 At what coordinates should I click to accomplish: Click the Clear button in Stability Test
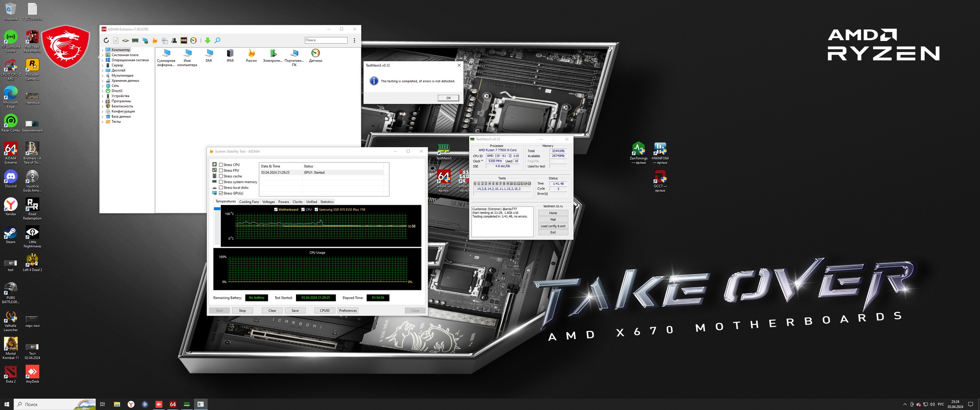[272, 311]
